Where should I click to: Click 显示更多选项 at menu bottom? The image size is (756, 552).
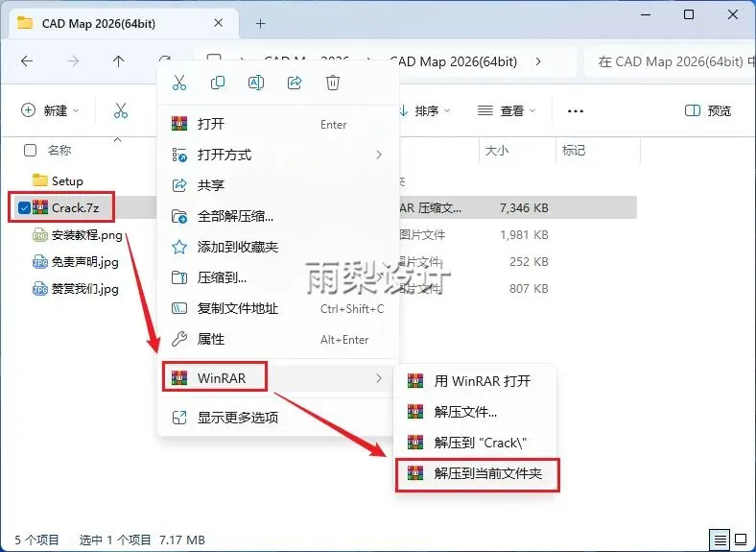pyautogui.click(x=278, y=418)
